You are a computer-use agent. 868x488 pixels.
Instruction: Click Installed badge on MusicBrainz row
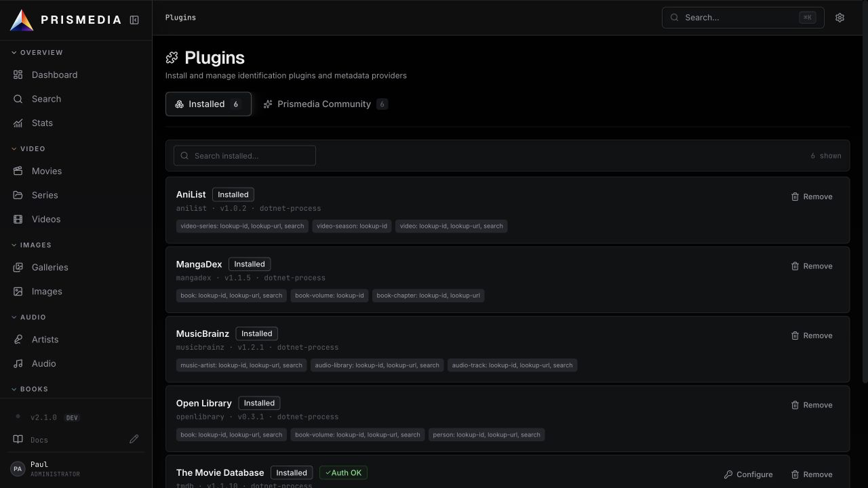pos(257,333)
